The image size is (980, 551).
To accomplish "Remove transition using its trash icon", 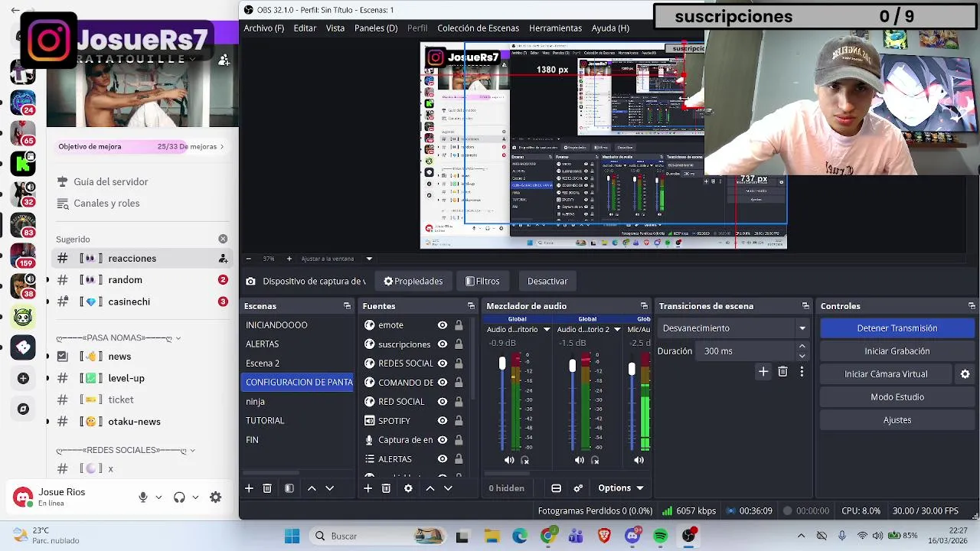I will tap(782, 372).
